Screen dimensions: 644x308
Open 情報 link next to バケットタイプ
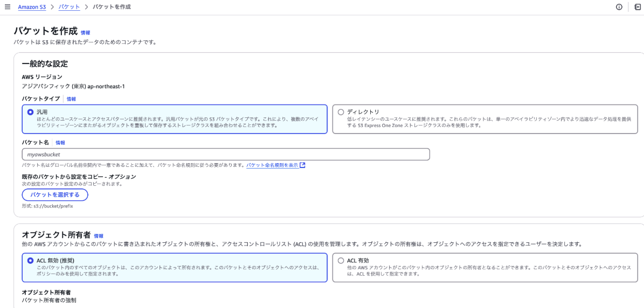(72, 99)
